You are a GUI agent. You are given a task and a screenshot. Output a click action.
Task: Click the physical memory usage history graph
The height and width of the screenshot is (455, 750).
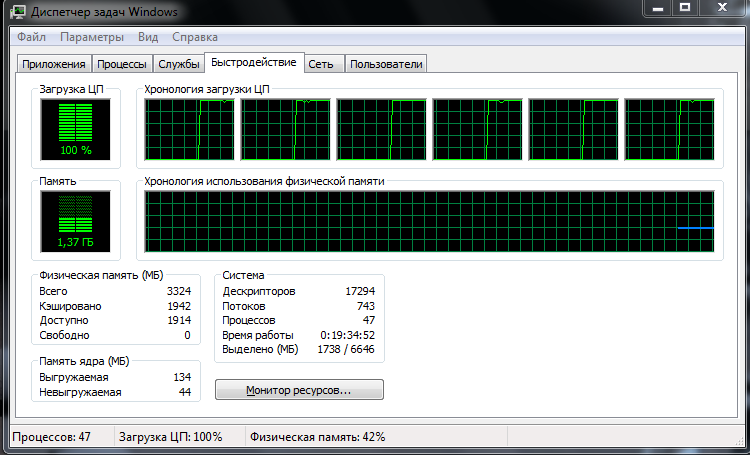pyautogui.click(x=430, y=222)
